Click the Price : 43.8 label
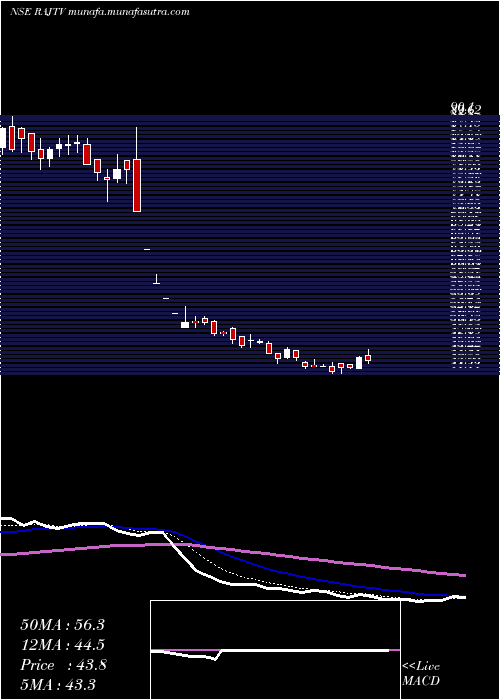500x700 pixels. [63, 665]
